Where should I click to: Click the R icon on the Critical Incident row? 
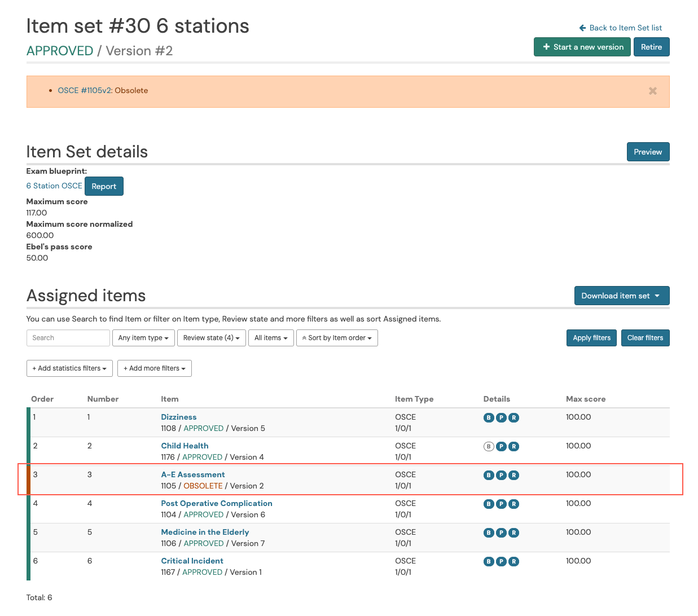(513, 561)
